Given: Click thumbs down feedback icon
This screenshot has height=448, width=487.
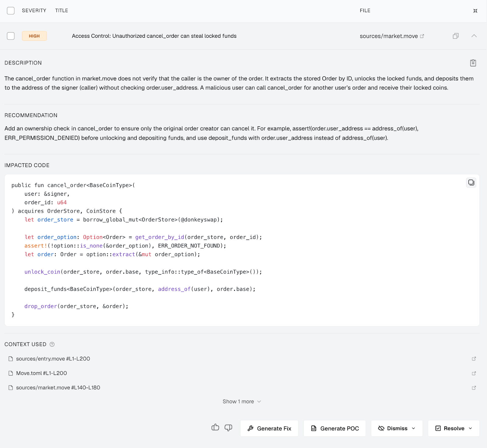Looking at the screenshot, I should [228, 428].
